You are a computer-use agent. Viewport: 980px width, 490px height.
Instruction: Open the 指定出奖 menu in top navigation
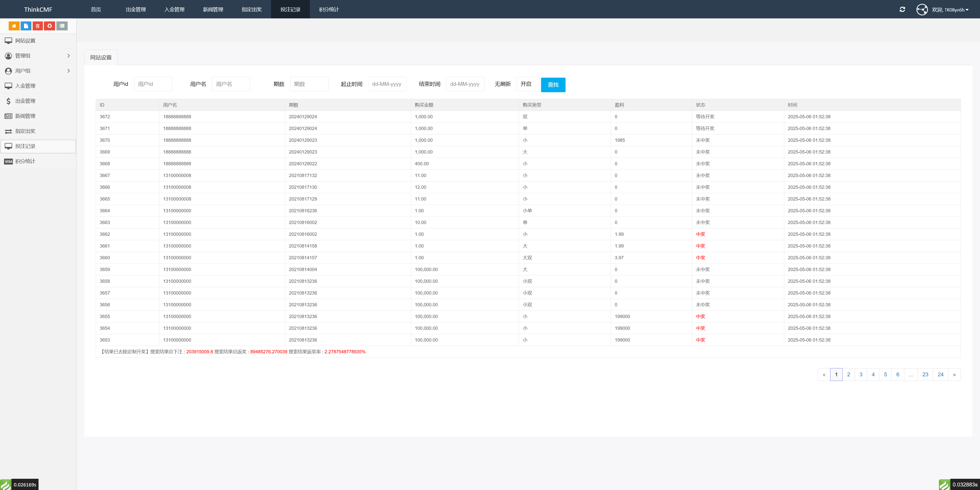(x=252, y=9)
